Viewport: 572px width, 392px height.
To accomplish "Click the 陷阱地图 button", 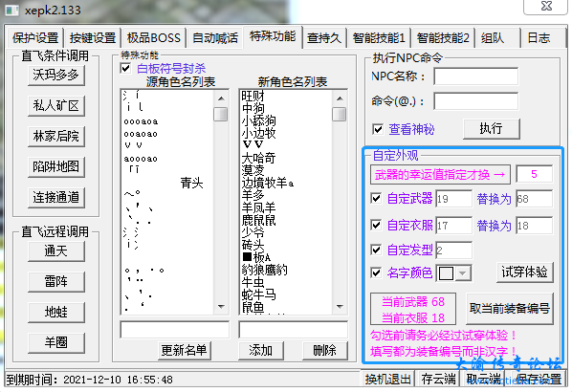I will 56,167.
